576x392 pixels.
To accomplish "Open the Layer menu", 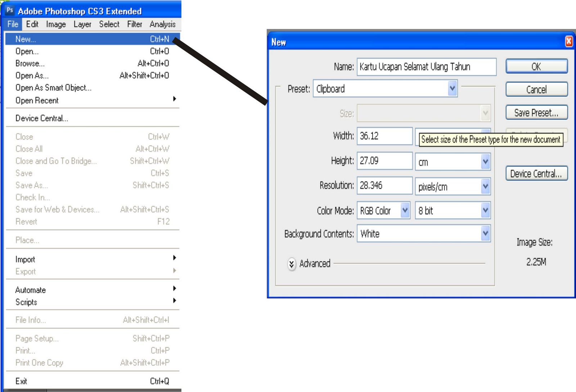I will (x=82, y=24).
